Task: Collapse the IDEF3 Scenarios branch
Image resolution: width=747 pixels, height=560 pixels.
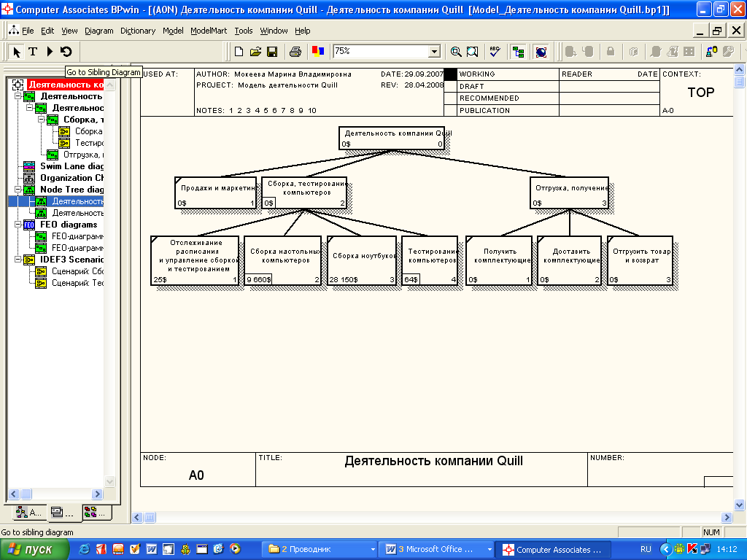Action: (x=18, y=260)
